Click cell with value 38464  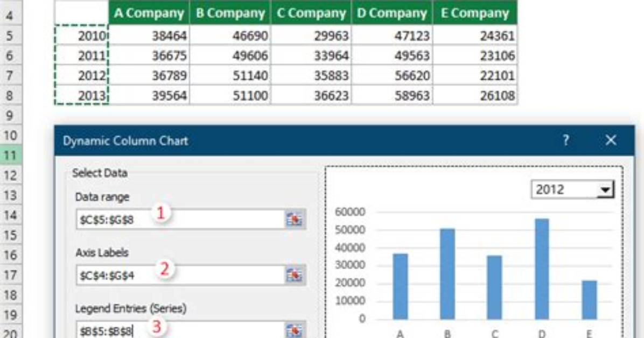[x=149, y=36]
